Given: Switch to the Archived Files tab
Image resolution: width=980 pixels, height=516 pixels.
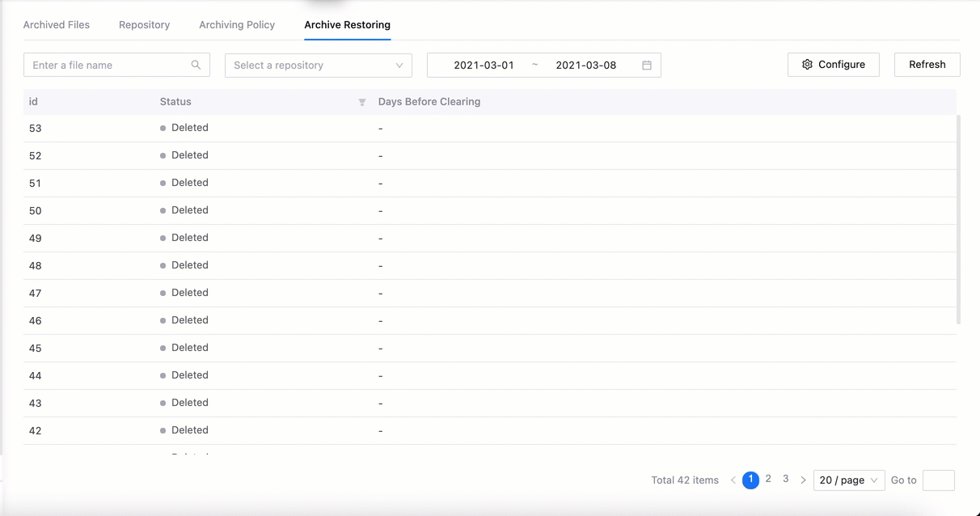Looking at the screenshot, I should [57, 25].
